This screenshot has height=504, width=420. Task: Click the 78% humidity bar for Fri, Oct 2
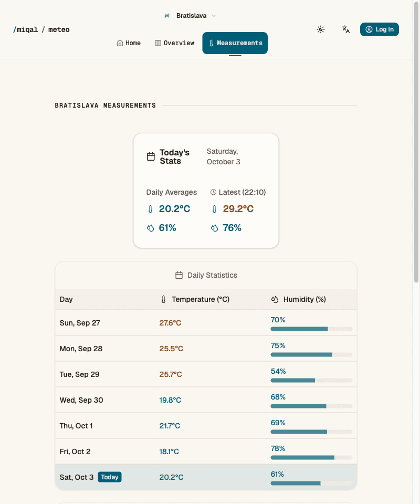pos(311,457)
